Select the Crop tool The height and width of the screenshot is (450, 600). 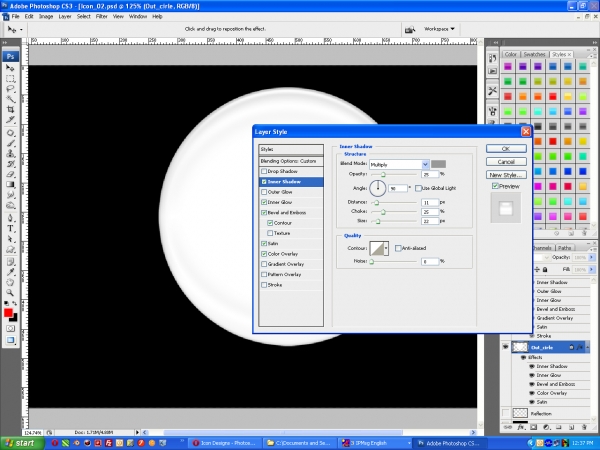10,109
